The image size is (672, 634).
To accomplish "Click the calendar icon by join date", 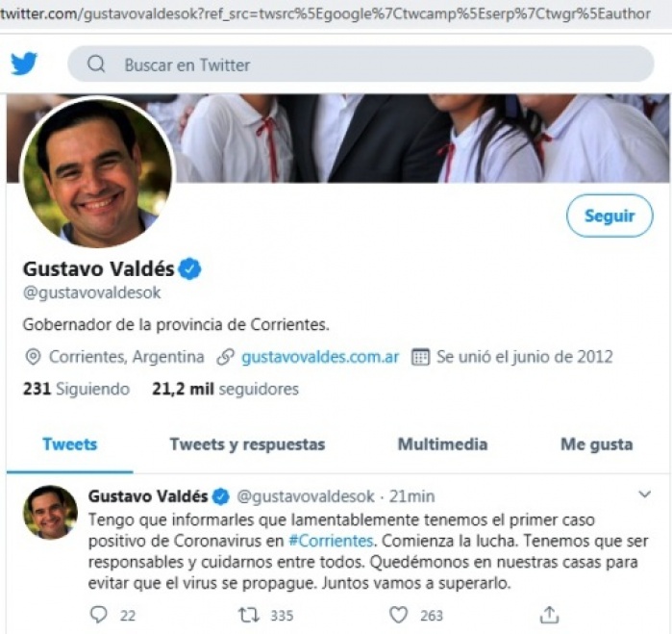I will [420, 357].
